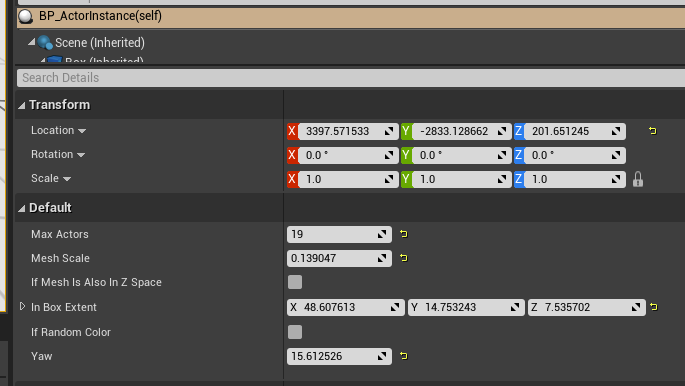Image resolution: width=685 pixels, height=386 pixels.
Task: Edit the Max Actors value 19
Action: click(339, 234)
